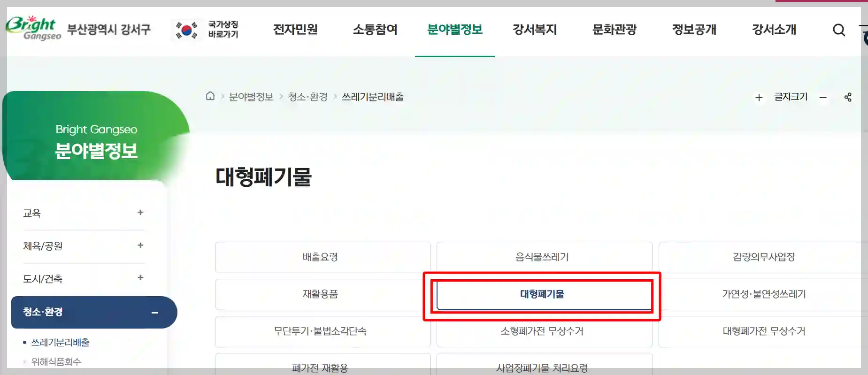The width and height of the screenshot is (868, 375).
Task: Select the 배출요령 tab
Action: point(323,257)
